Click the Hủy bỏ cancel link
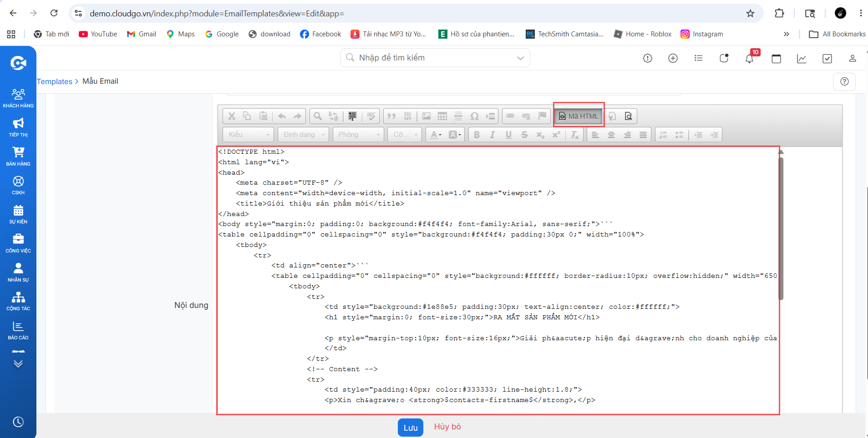 [447, 427]
